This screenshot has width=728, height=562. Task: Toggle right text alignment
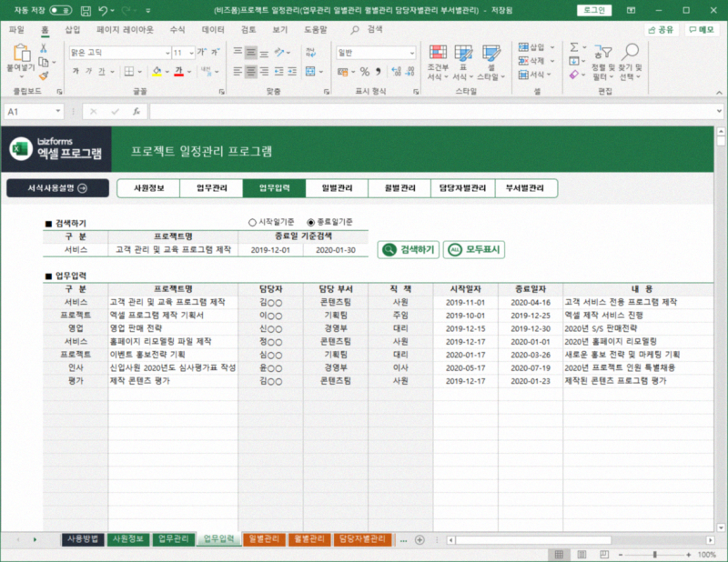tap(264, 72)
